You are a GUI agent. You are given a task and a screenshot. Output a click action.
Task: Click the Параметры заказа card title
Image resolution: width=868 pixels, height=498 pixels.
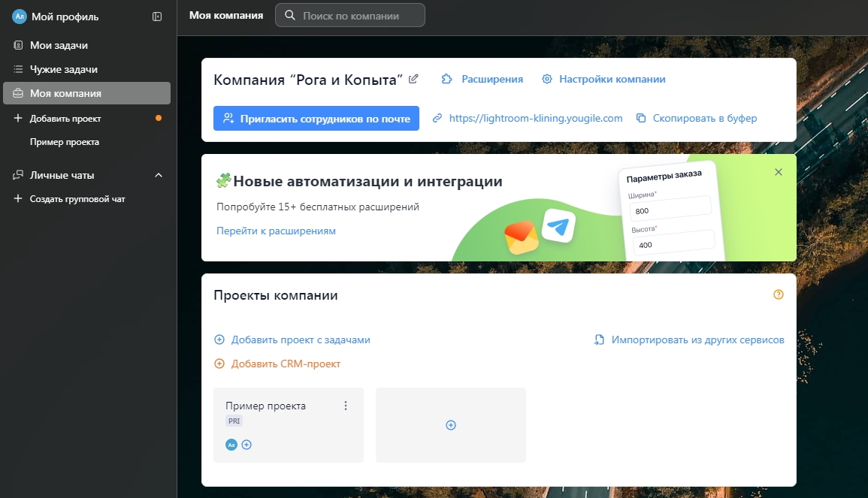664,176
